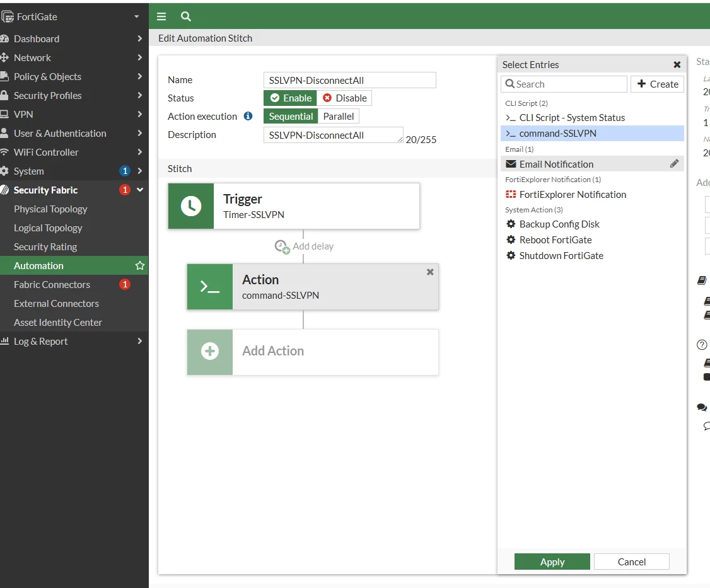The width and height of the screenshot is (710, 588).
Task: Select the Backup Config Disk entry
Action: (x=592, y=224)
